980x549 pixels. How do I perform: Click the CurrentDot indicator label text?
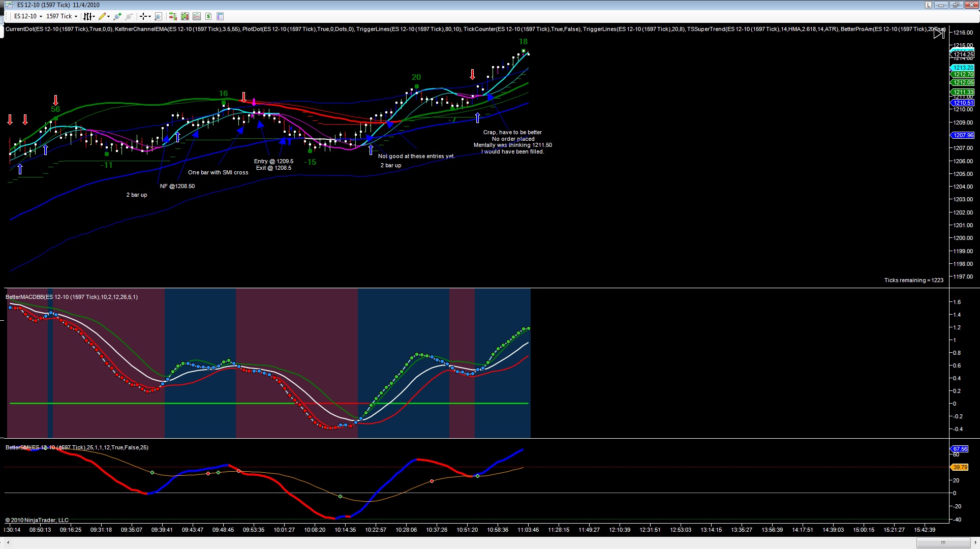click(x=59, y=29)
